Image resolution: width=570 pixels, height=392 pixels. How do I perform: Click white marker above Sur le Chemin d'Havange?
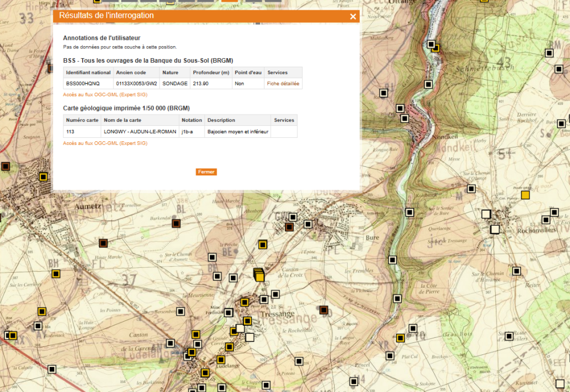coord(516,271)
